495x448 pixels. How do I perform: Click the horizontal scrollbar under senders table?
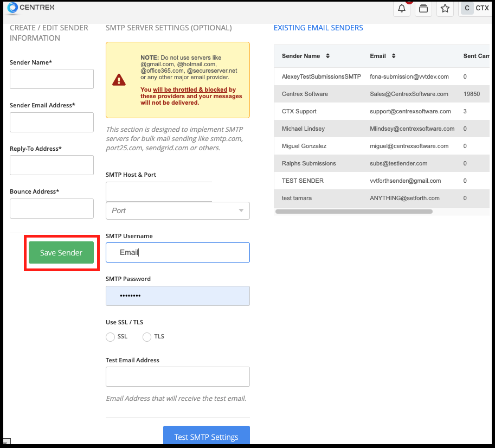pyautogui.click(x=354, y=212)
